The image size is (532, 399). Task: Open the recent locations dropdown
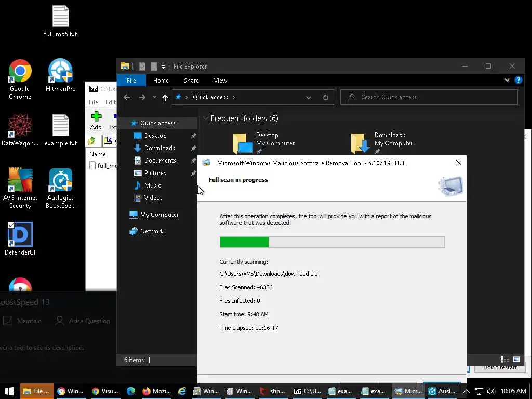[154, 97]
